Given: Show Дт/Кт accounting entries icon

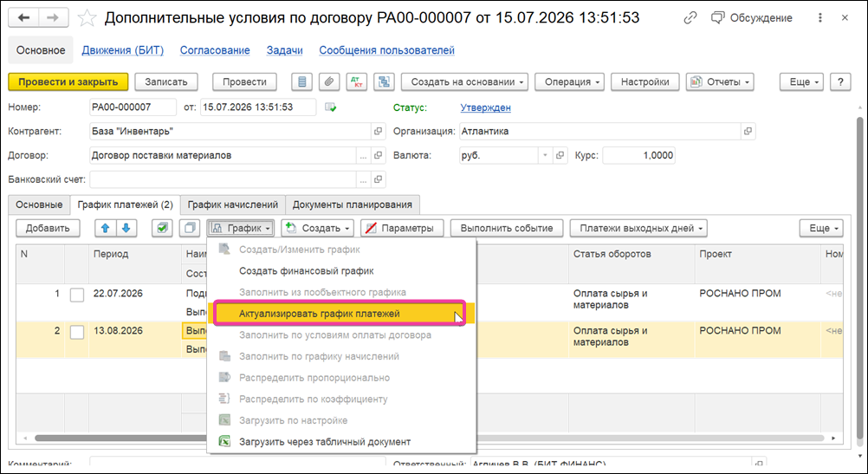Looking at the screenshot, I should coord(357,82).
